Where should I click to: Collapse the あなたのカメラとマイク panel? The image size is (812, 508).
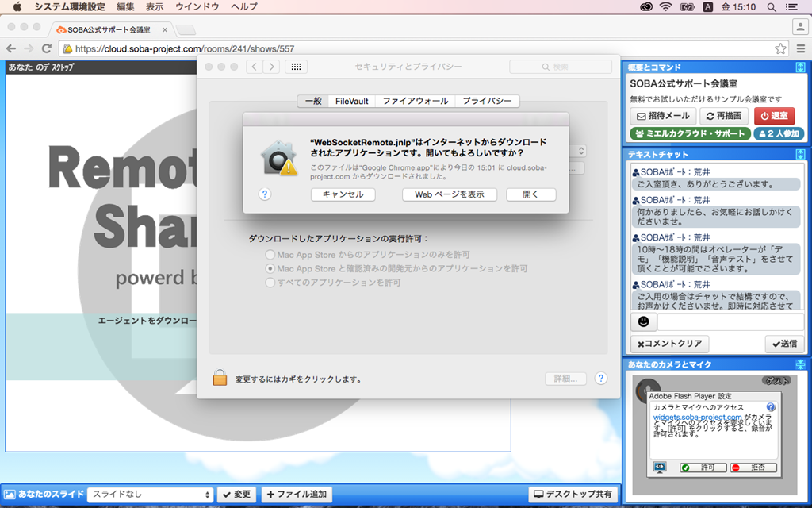pyautogui.click(x=800, y=364)
